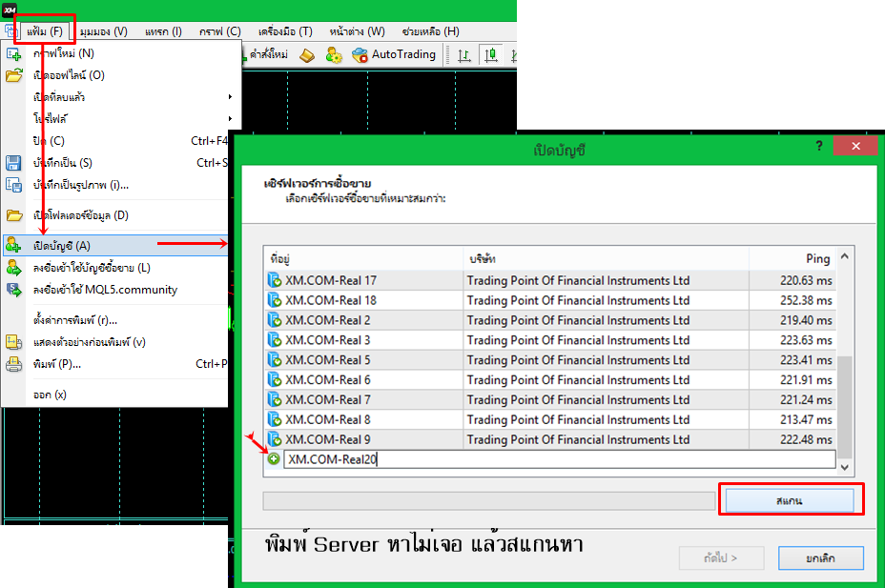Click the 213.47 ms ping value
This screenshot has width=885, height=588.
(x=806, y=419)
